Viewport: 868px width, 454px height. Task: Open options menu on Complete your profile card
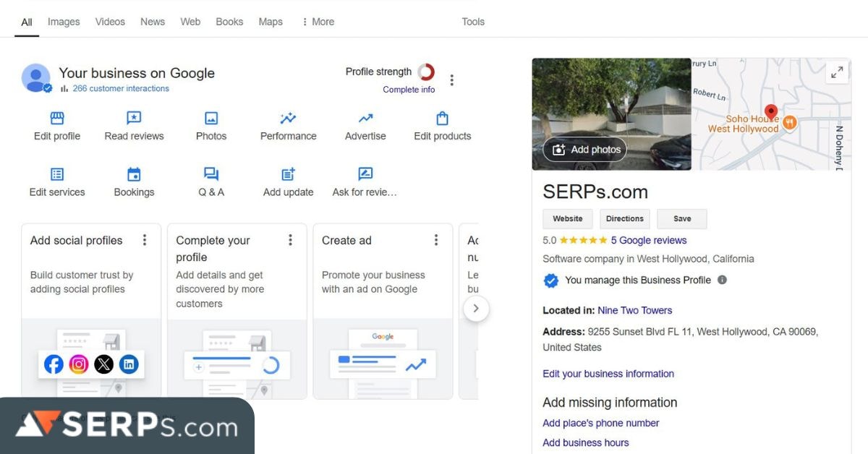click(291, 240)
